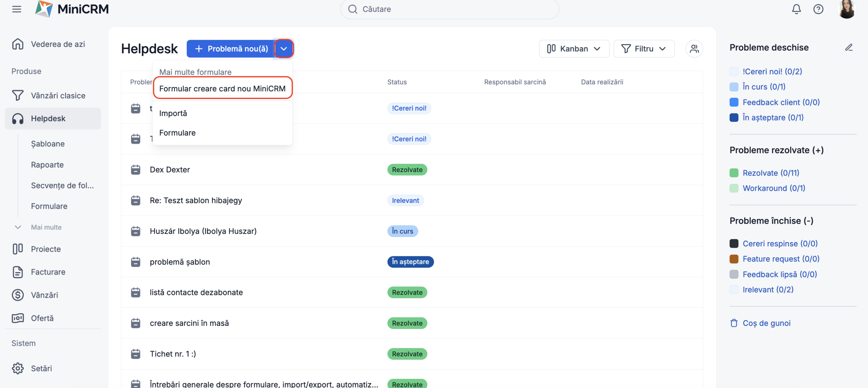Open the hamburger menu icon
This screenshot has width=868, height=388.
tap(17, 9)
